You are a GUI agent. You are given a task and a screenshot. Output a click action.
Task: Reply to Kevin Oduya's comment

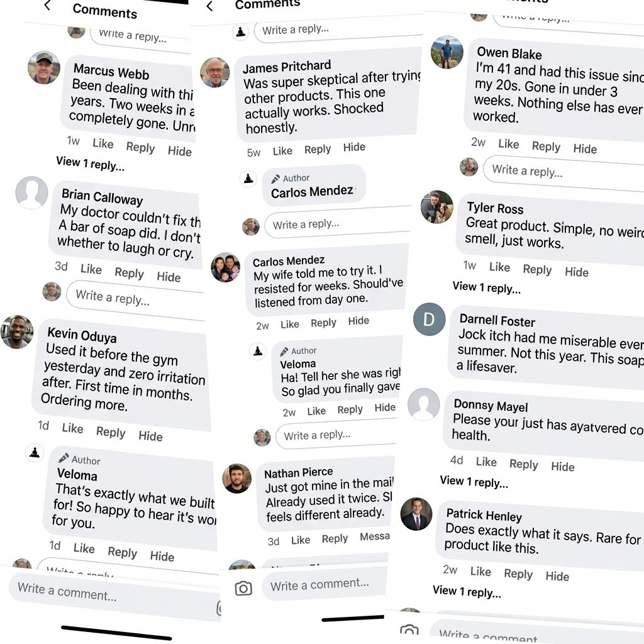tap(111, 432)
